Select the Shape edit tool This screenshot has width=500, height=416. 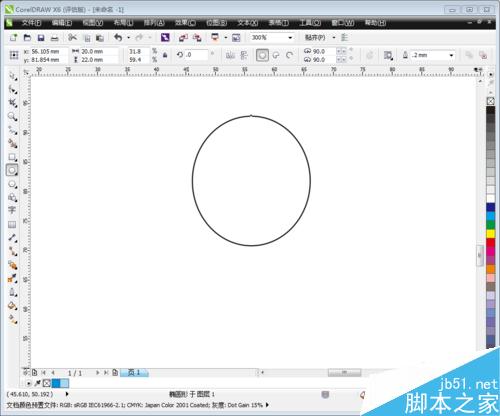click(x=12, y=90)
